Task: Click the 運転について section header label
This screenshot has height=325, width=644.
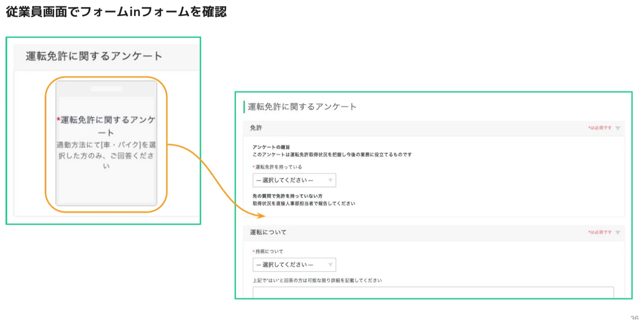Action: tap(268, 232)
